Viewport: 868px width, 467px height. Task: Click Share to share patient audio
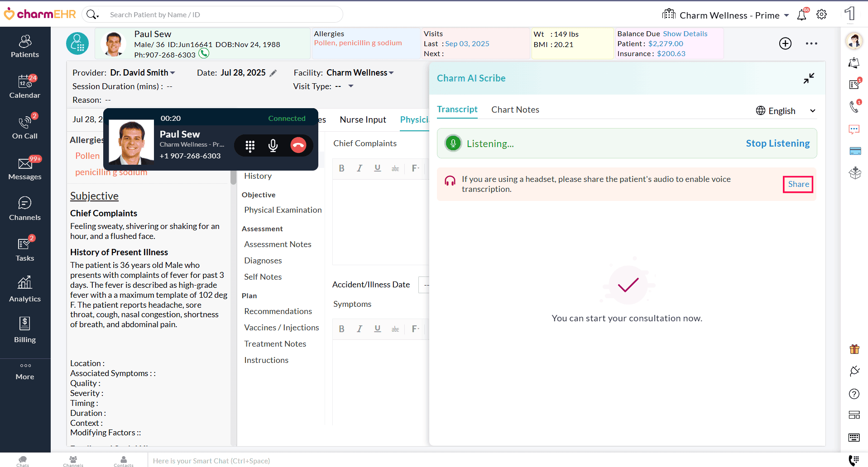[x=798, y=184]
